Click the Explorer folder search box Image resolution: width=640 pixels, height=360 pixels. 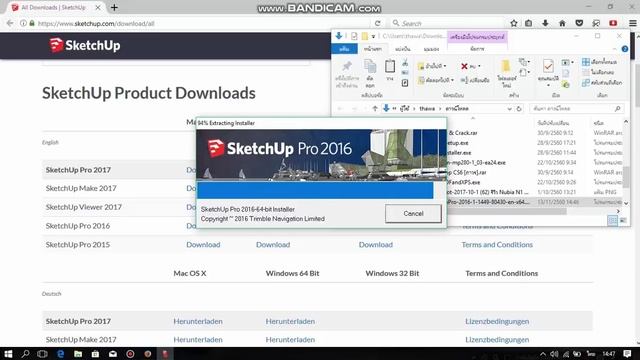click(576, 109)
